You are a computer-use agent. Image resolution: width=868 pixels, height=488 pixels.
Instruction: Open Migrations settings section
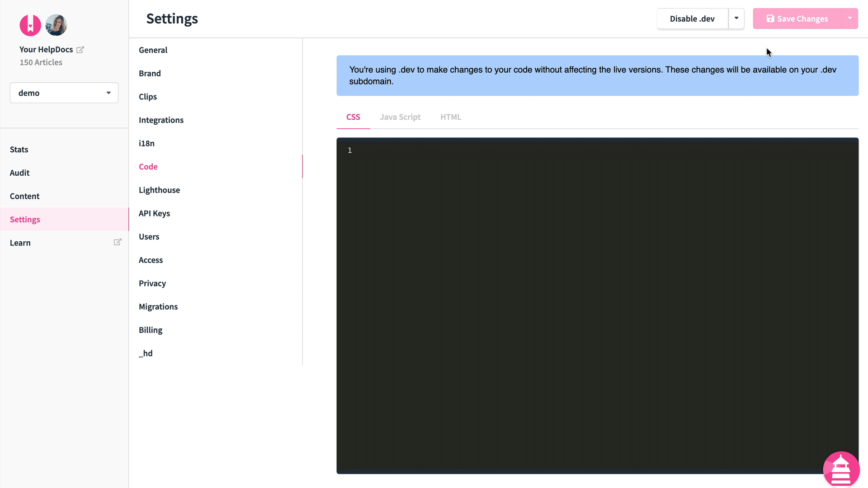(x=158, y=307)
